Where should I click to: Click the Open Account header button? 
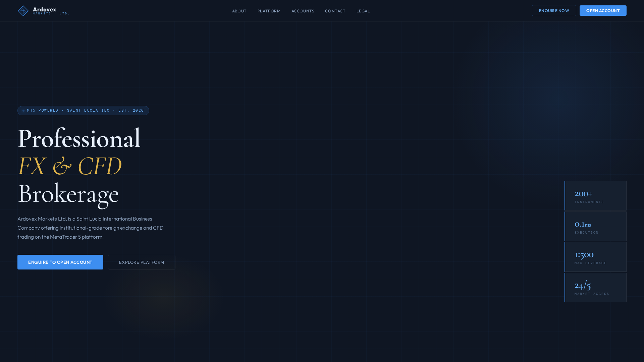pyautogui.click(x=603, y=11)
